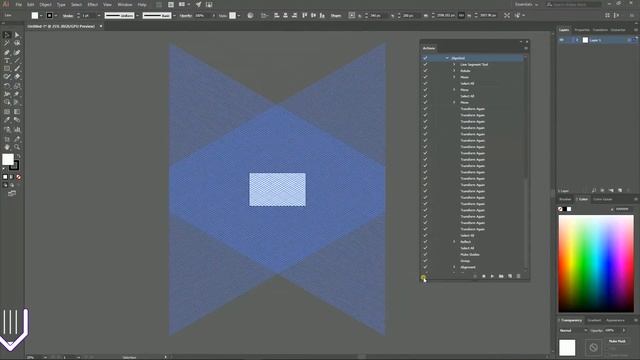The image size is (640, 360).
Task: Click the Stroke swatch in toolbar
Action: (15, 165)
